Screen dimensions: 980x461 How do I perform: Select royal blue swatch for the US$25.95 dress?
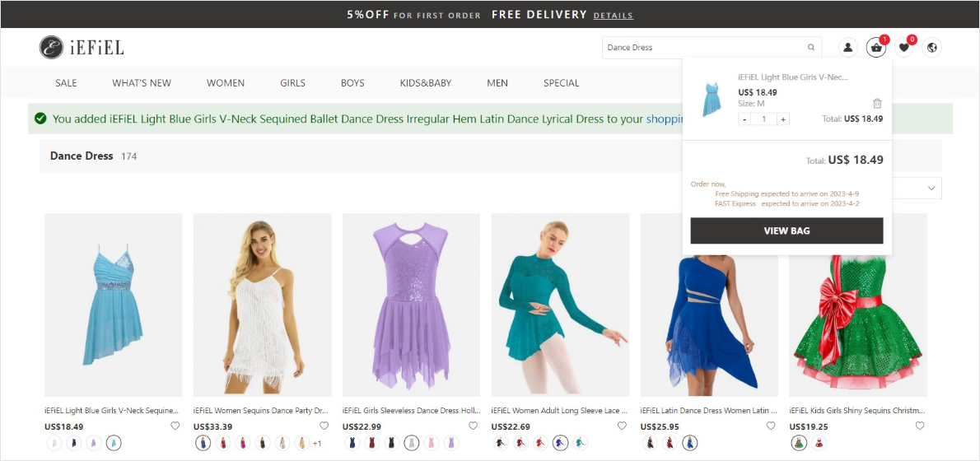(690, 443)
